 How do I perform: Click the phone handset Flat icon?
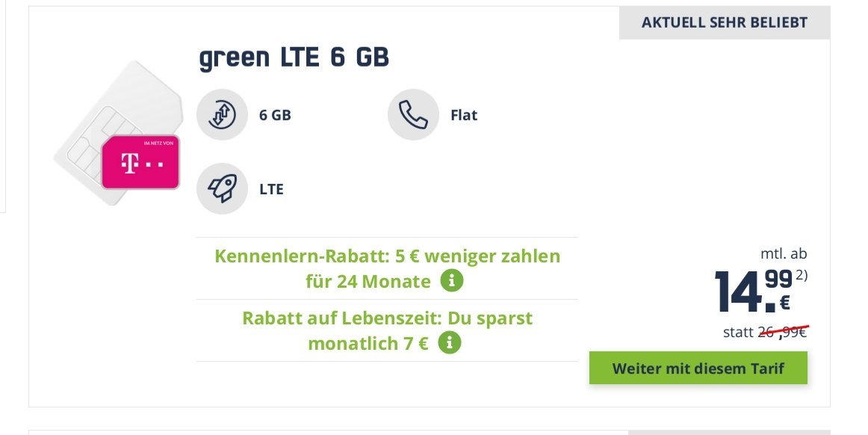pyautogui.click(x=414, y=114)
